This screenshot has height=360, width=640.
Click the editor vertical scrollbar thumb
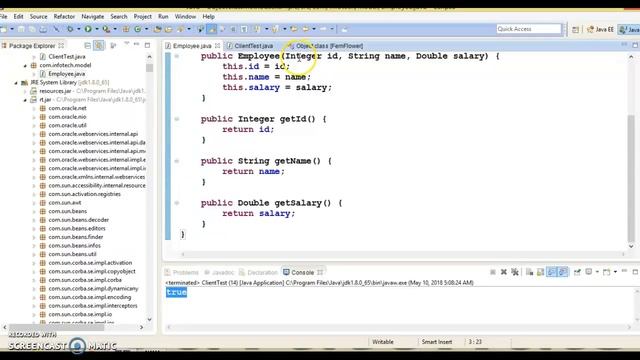[631, 178]
